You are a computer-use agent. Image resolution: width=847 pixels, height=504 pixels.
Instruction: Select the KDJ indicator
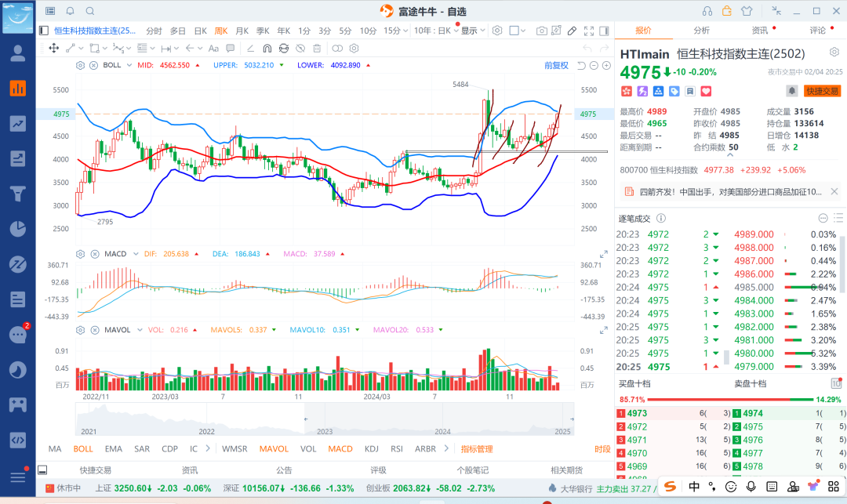(372, 449)
